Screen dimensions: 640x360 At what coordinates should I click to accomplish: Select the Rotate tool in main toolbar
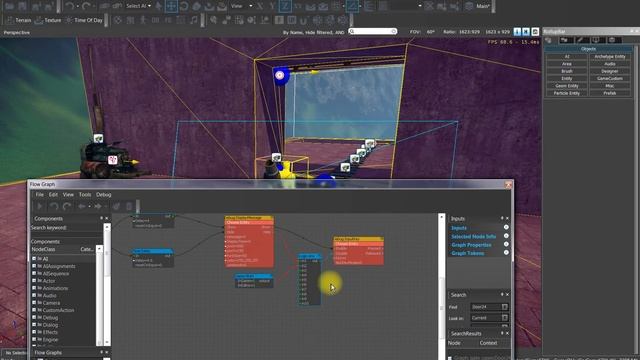[184, 6]
